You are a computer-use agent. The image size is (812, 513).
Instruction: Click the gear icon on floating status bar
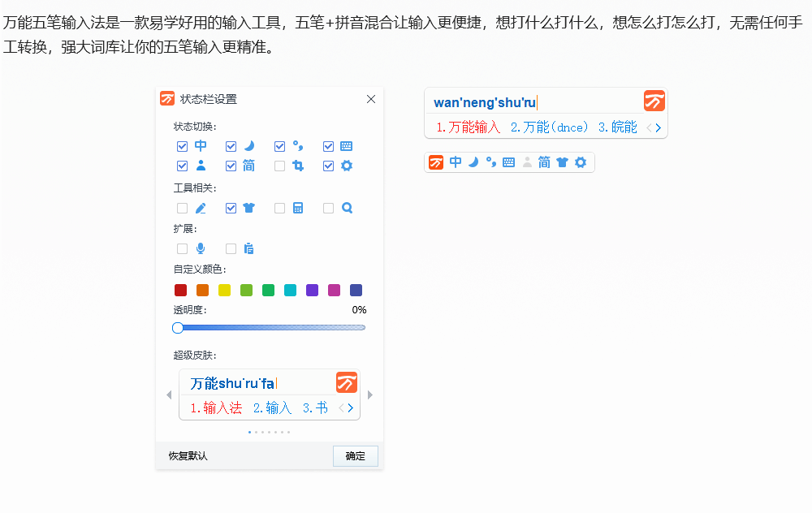pos(581,162)
